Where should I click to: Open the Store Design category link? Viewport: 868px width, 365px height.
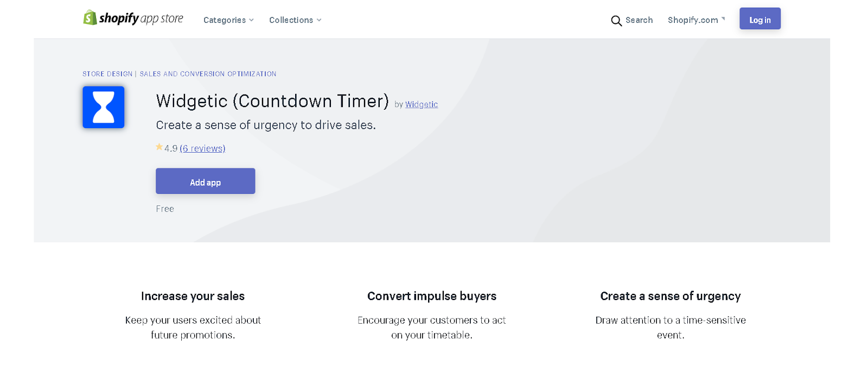pyautogui.click(x=107, y=74)
